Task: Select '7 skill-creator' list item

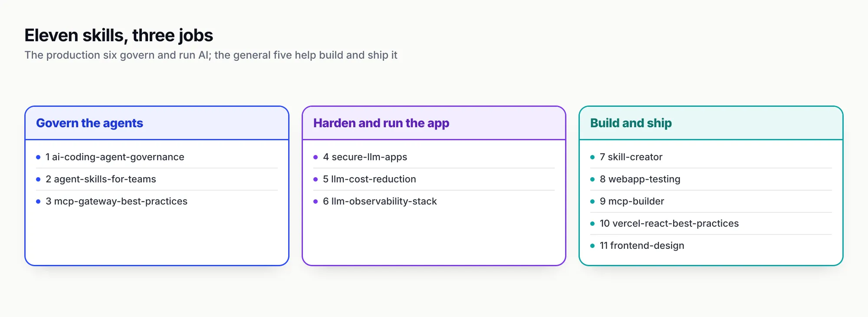Action: click(x=711, y=157)
